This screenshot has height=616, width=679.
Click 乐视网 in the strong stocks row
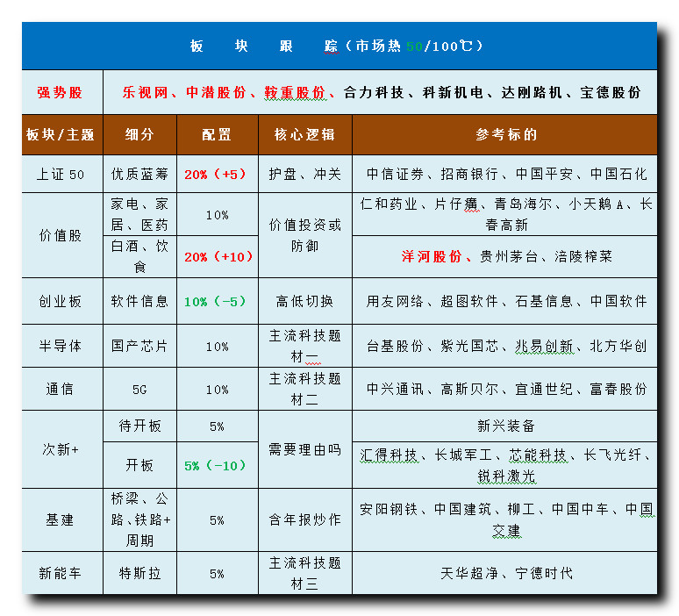144,92
